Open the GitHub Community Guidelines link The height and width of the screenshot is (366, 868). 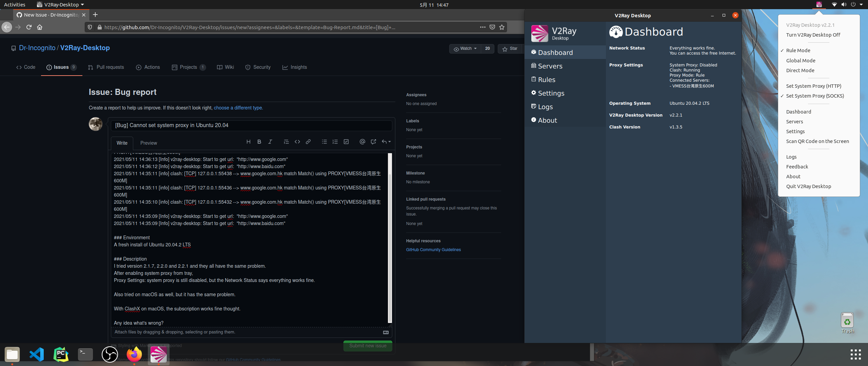[x=433, y=250]
